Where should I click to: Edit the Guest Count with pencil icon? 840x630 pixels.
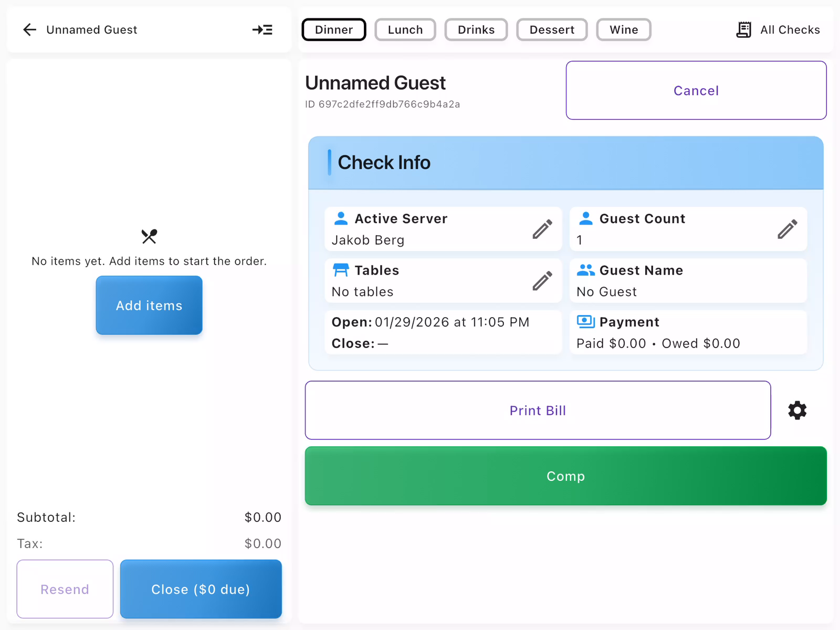(x=787, y=229)
